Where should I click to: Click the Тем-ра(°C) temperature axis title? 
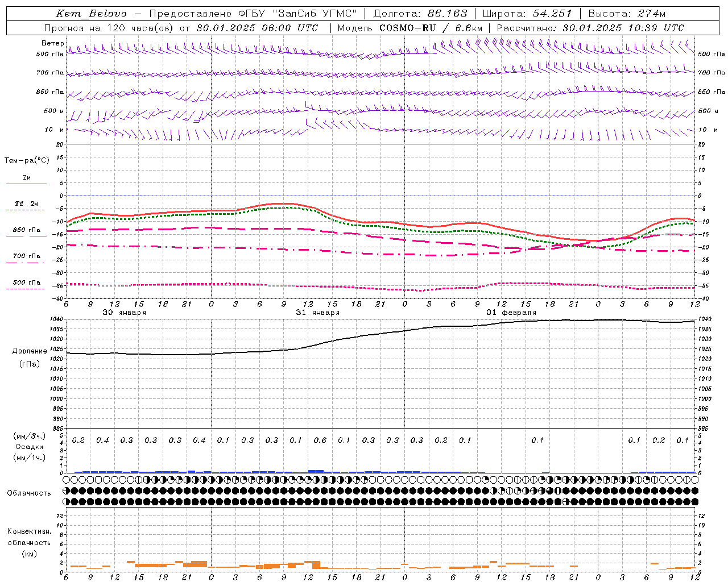click(x=27, y=161)
